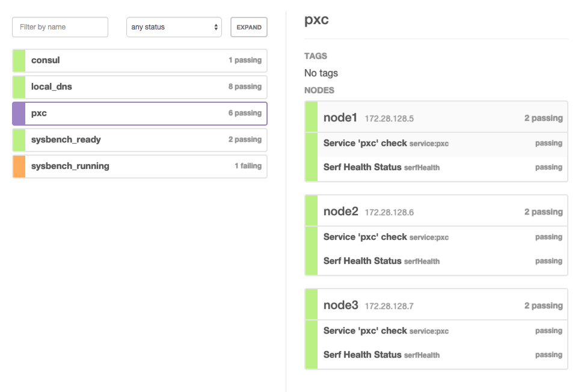The width and height of the screenshot is (581, 392).
Task: Open the any status dropdown
Action: [174, 27]
